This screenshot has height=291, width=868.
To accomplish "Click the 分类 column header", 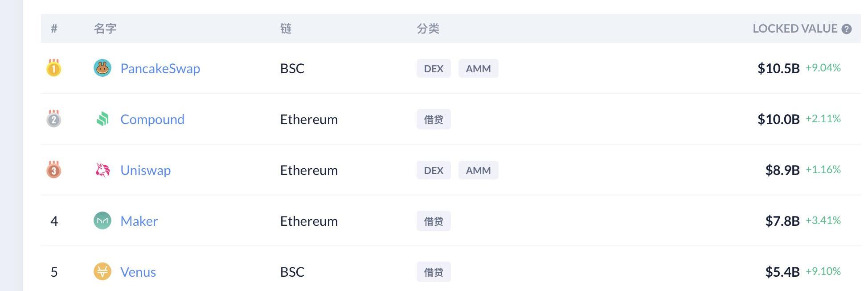I will pyautogui.click(x=428, y=29).
